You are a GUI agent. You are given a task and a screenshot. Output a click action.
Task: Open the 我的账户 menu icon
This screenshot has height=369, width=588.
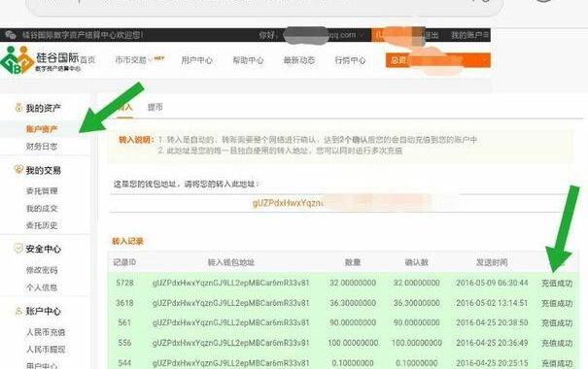[x=486, y=35]
